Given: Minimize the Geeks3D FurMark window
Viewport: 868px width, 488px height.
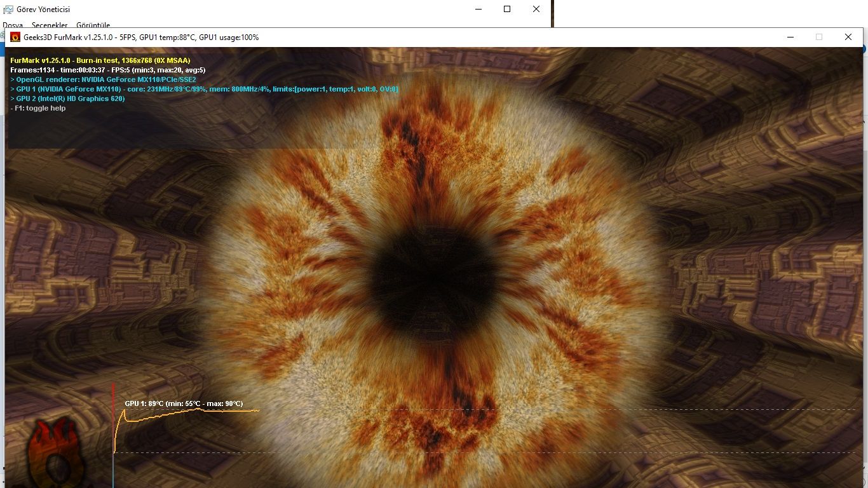Looking at the screenshot, I should tap(790, 37).
